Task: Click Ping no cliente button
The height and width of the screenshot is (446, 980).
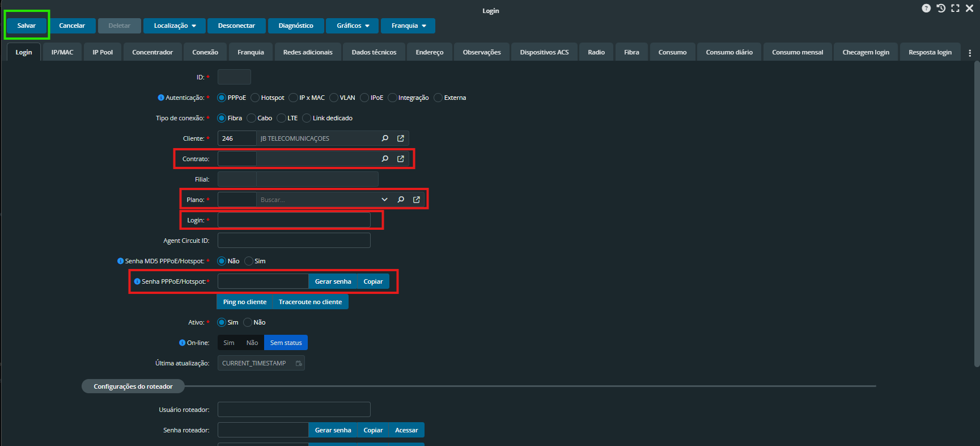Action: point(245,302)
